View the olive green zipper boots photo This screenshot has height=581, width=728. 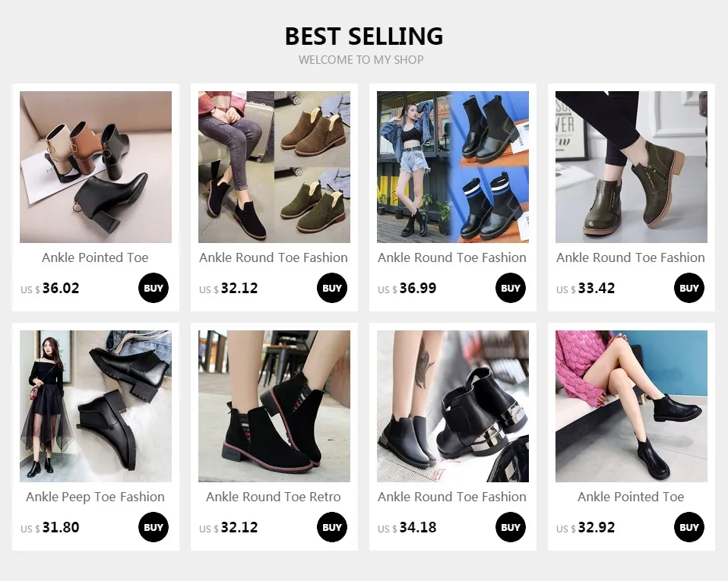point(631,167)
